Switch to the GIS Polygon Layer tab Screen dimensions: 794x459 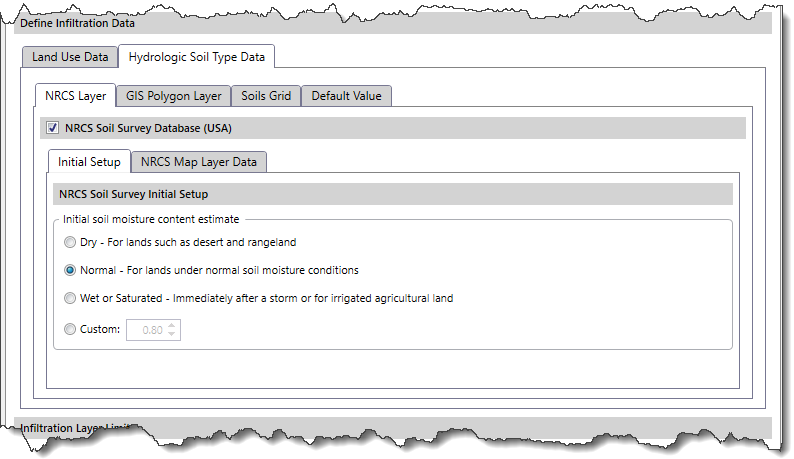coord(174,96)
